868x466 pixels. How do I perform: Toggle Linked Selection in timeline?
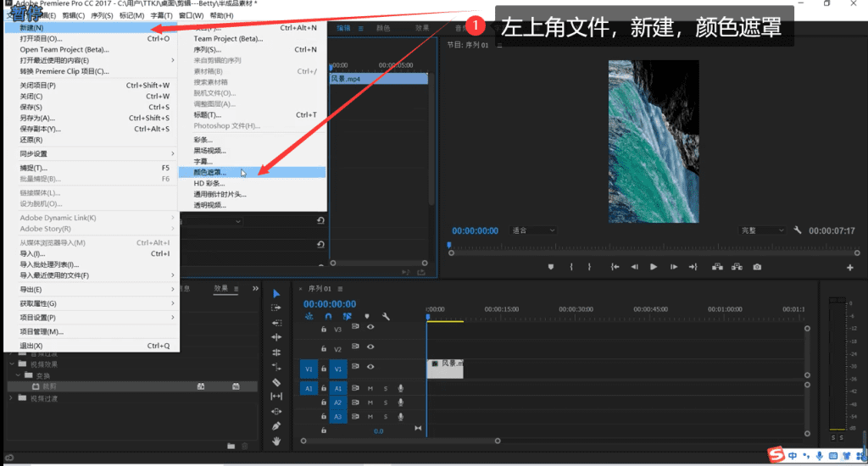click(x=347, y=317)
